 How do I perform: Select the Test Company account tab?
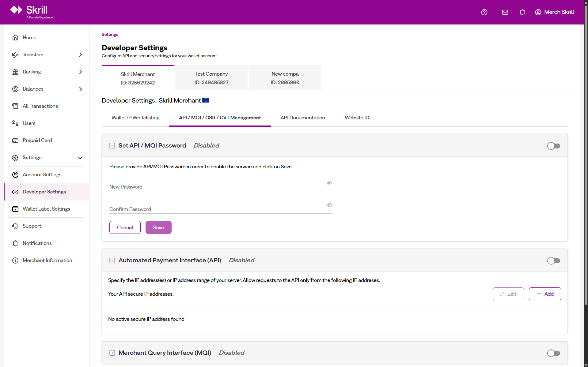point(211,78)
